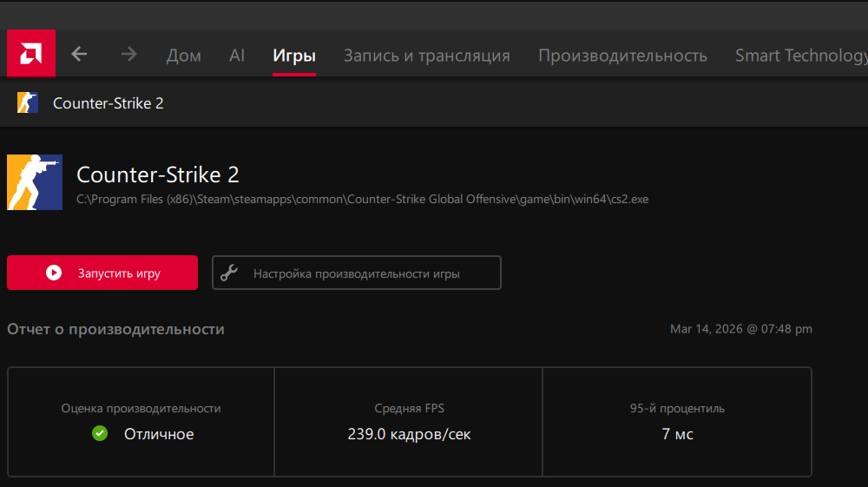Open the Smart Technology tab
Viewport: 868px width, 487px height.
click(800, 56)
